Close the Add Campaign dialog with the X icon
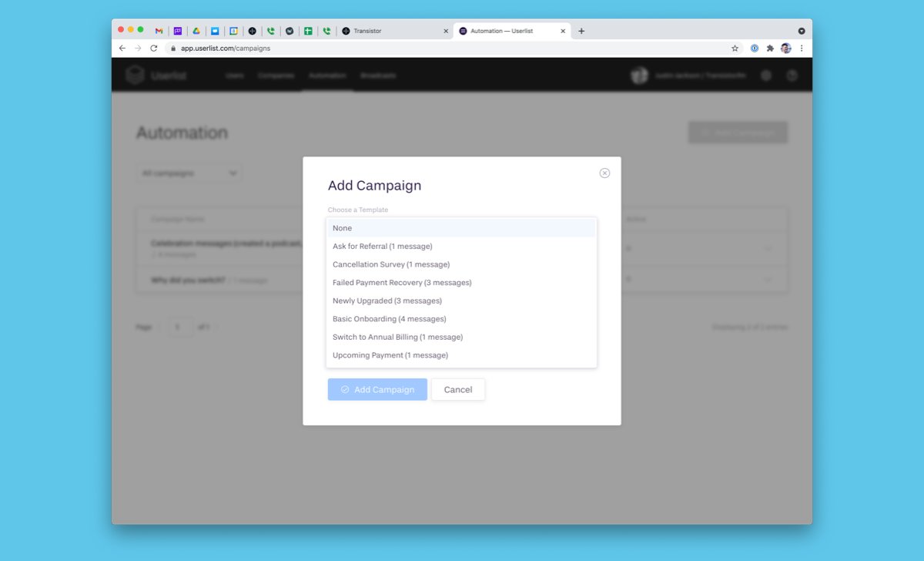 click(x=604, y=173)
